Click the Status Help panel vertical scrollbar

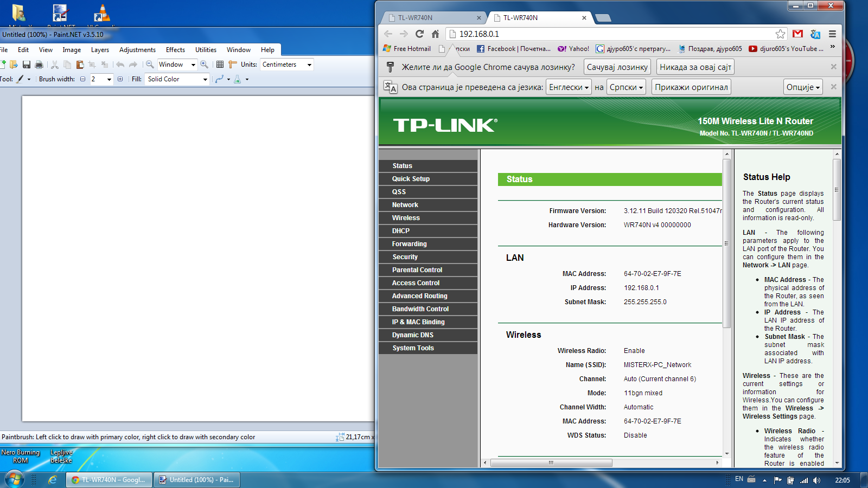point(837,190)
